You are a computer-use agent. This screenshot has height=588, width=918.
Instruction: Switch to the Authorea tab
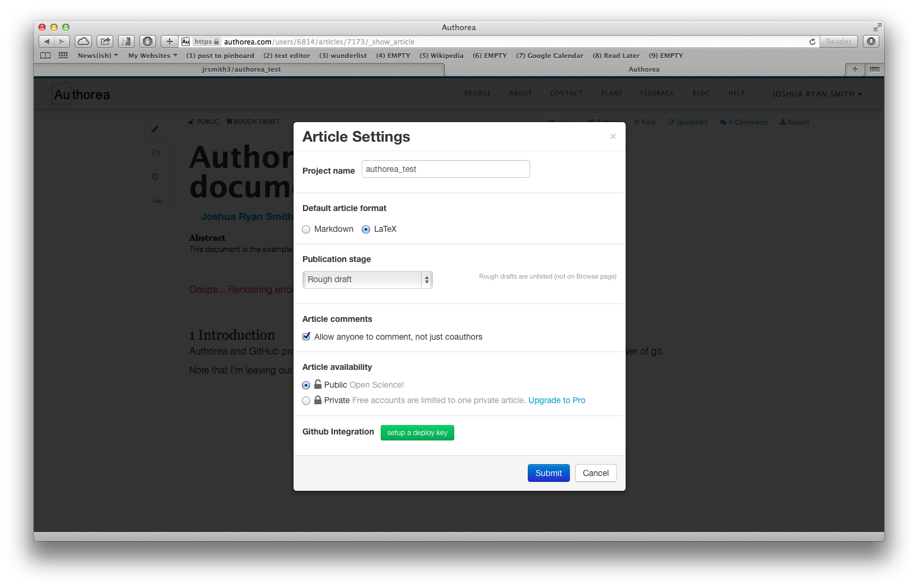click(x=644, y=69)
